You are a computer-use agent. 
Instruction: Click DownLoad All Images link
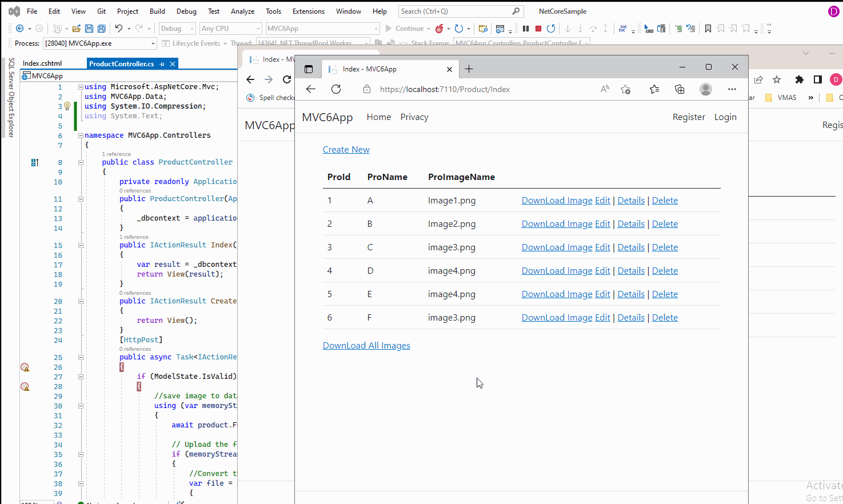[366, 346]
